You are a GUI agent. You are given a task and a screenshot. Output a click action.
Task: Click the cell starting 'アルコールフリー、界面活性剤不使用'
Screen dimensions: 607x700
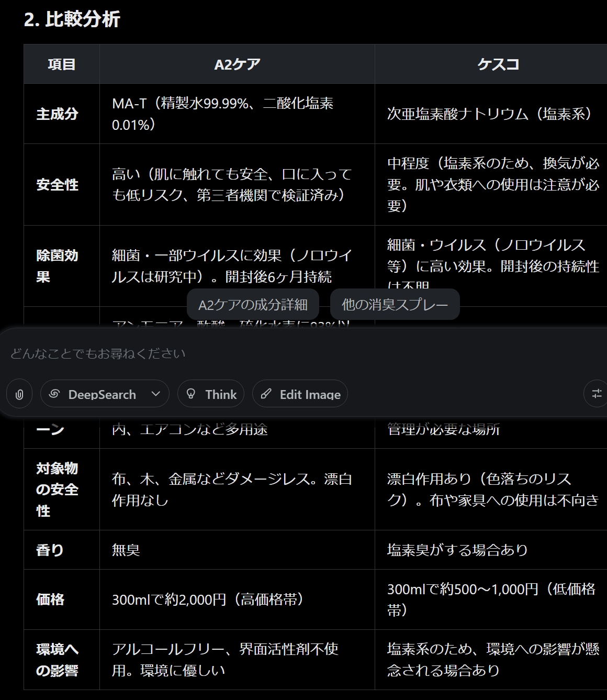237,660
